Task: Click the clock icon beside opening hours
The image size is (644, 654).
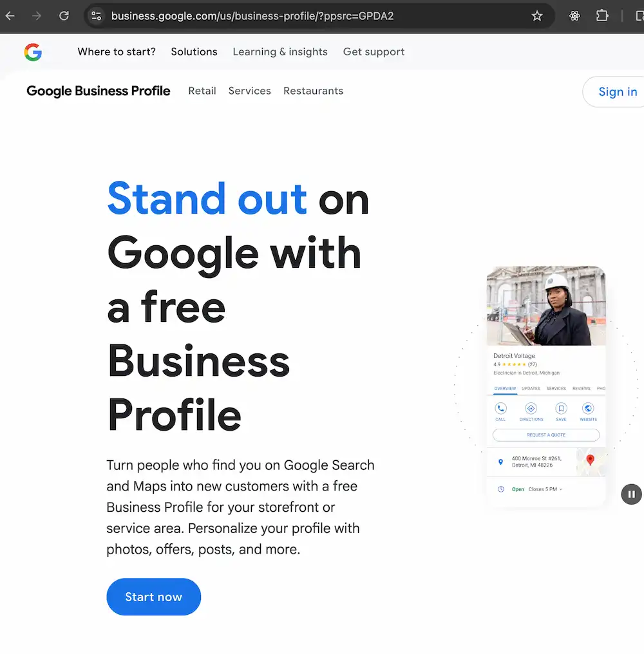Action: pos(501,489)
